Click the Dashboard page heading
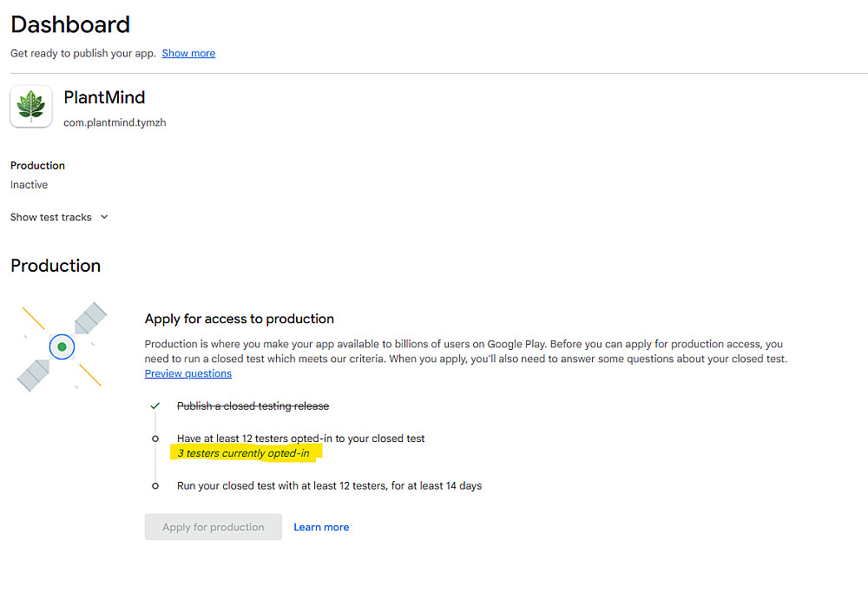The height and width of the screenshot is (600, 868). (70, 24)
